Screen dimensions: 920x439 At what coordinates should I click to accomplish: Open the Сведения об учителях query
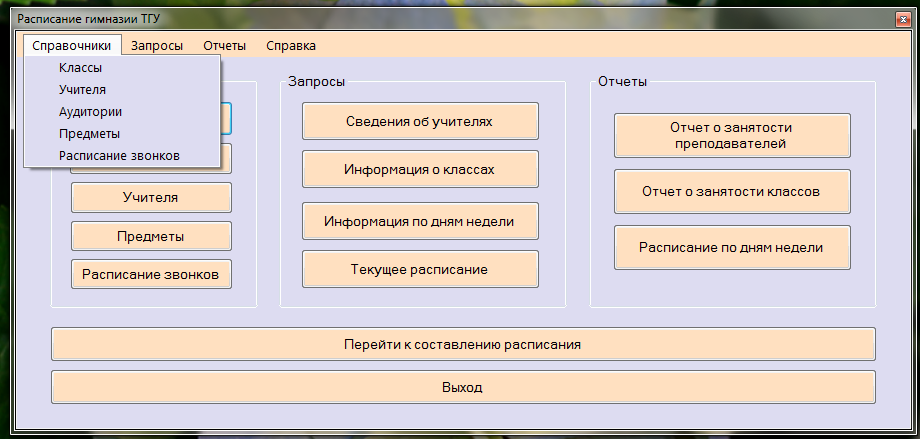point(420,121)
